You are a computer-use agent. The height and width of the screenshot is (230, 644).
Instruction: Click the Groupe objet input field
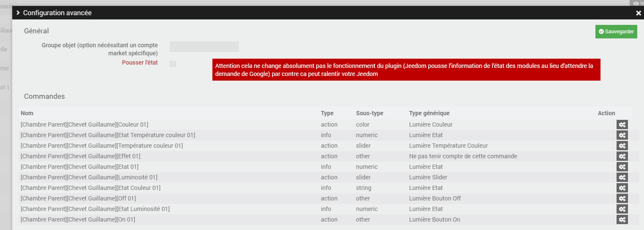pyautogui.click(x=204, y=46)
